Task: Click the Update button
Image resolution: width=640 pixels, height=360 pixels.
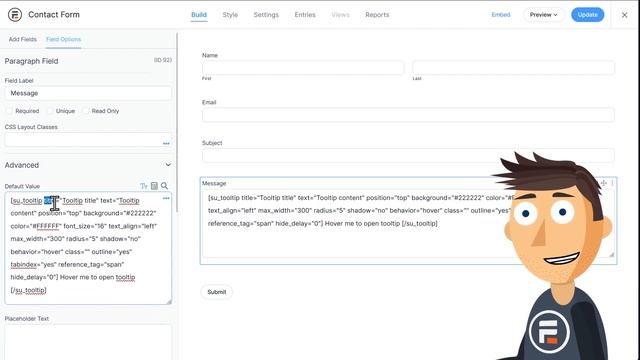Action: 588,15
